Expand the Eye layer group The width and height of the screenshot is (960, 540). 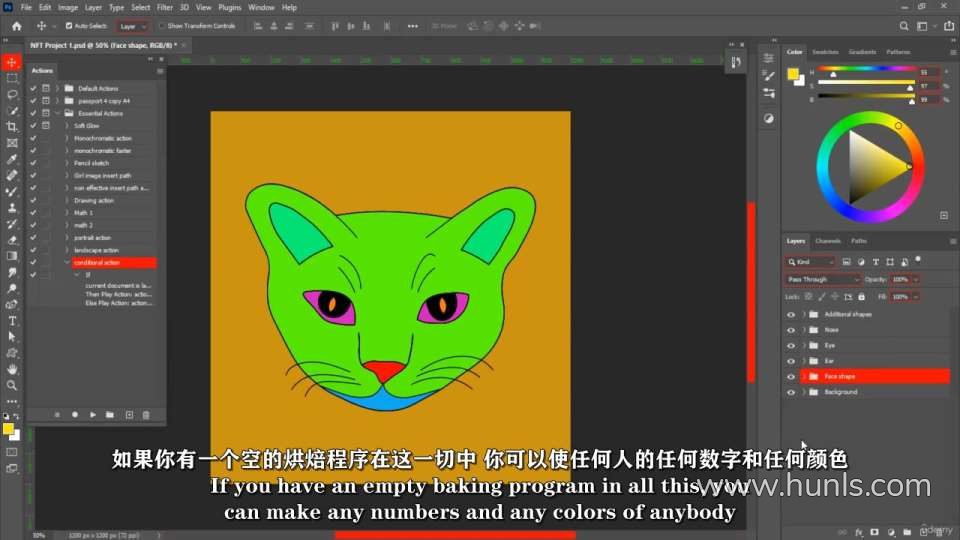click(x=804, y=345)
